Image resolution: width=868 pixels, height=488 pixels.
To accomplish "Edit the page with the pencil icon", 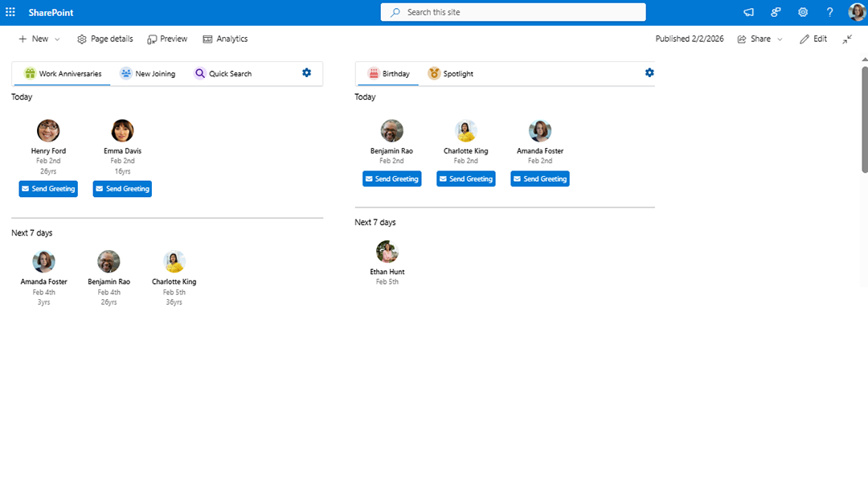I will (x=813, y=39).
